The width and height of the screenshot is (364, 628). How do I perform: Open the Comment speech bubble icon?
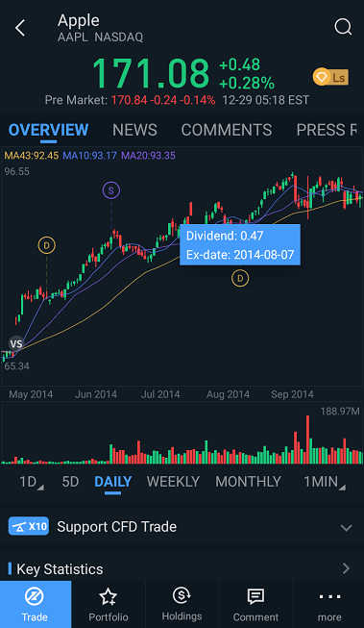255,597
